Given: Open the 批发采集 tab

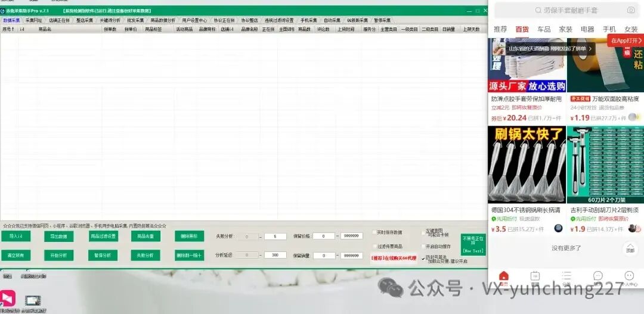Looking at the screenshot, I should [x=135, y=20].
